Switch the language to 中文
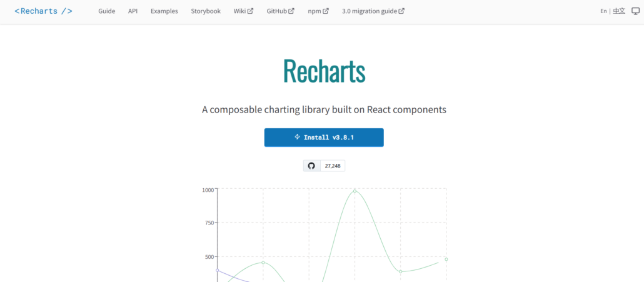The image size is (644, 282). tap(619, 11)
